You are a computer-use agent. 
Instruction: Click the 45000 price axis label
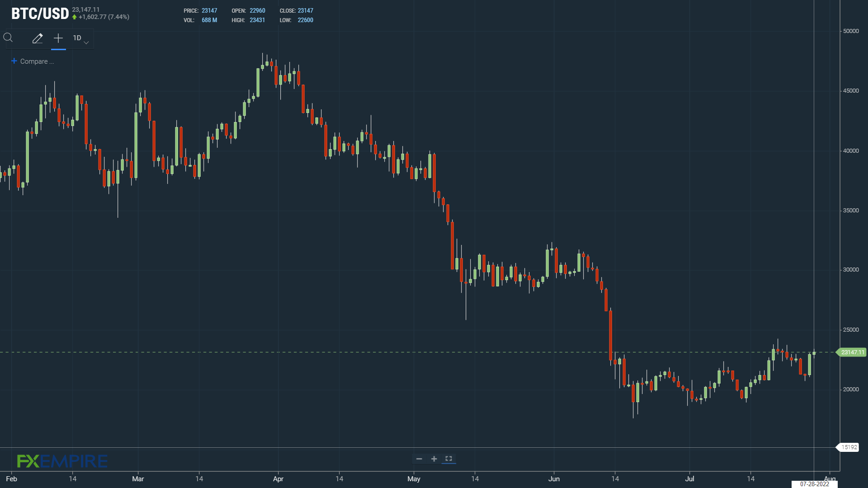click(851, 91)
